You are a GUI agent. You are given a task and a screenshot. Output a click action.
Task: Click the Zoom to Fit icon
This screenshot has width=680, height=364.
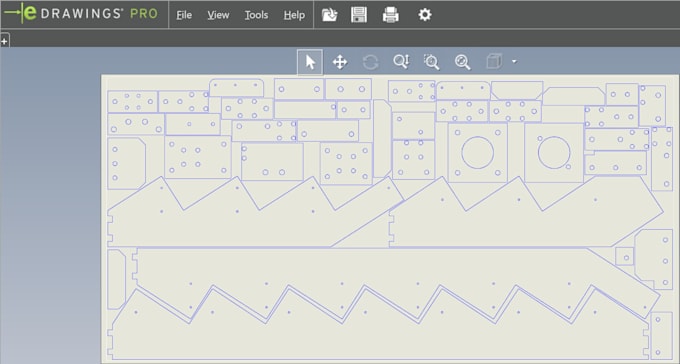click(462, 62)
